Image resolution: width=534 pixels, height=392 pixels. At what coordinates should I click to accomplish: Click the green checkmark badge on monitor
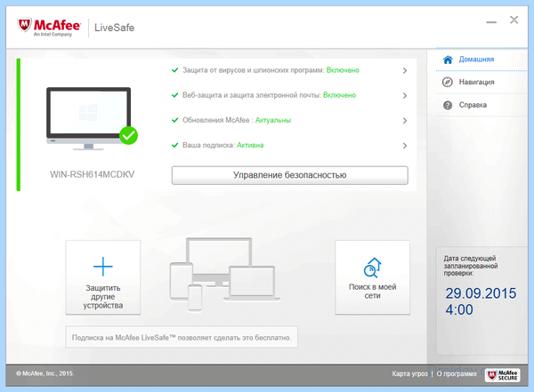pos(128,136)
